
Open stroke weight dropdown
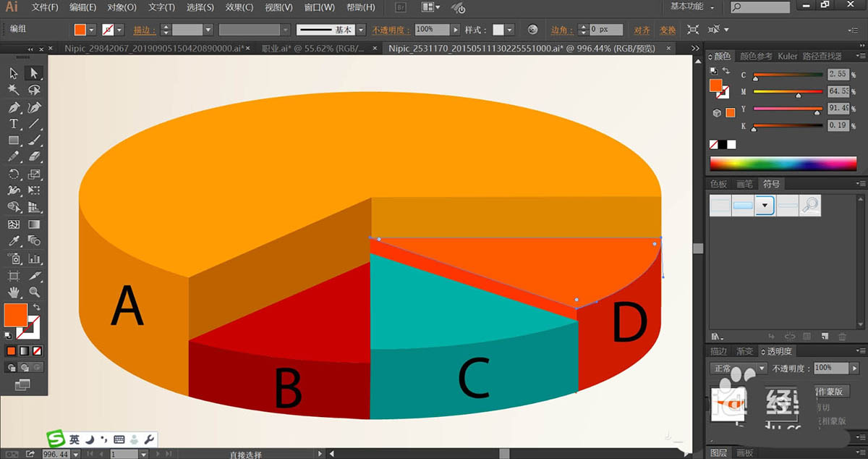click(x=208, y=30)
